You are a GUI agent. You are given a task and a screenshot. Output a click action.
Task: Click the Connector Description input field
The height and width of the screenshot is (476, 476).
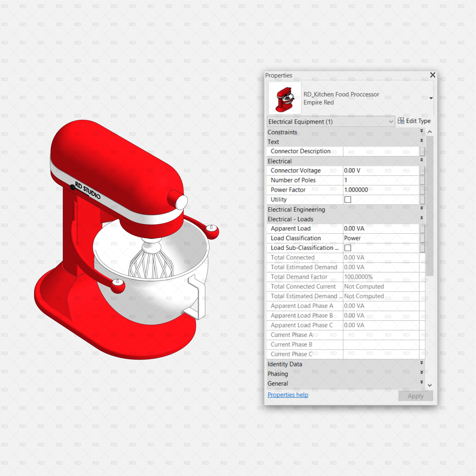point(382,151)
